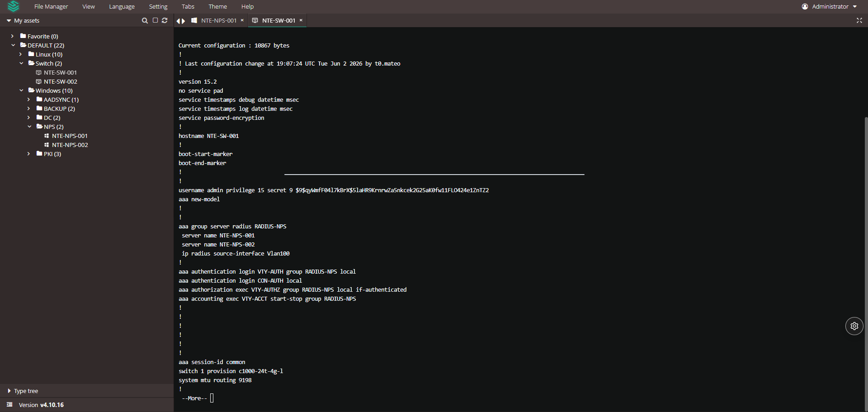This screenshot has width=868, height=412.
Task: Click the NTE-SW-002 terminal icon in tree
Action: pyautogui.click(x=38, y=81)
